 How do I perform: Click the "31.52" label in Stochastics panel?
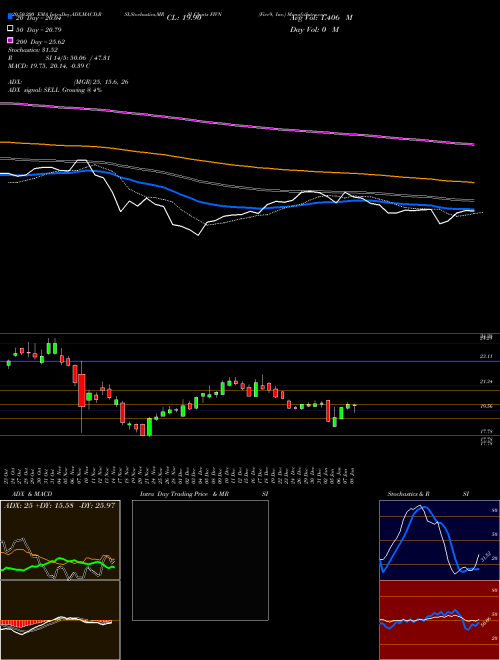pos(485,557)
